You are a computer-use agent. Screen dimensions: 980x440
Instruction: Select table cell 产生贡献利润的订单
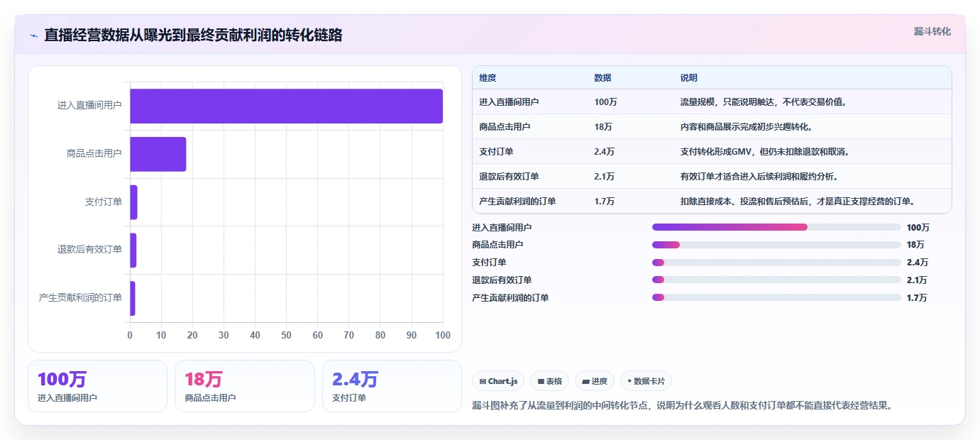pyautogui.click(x=517, y=202)
